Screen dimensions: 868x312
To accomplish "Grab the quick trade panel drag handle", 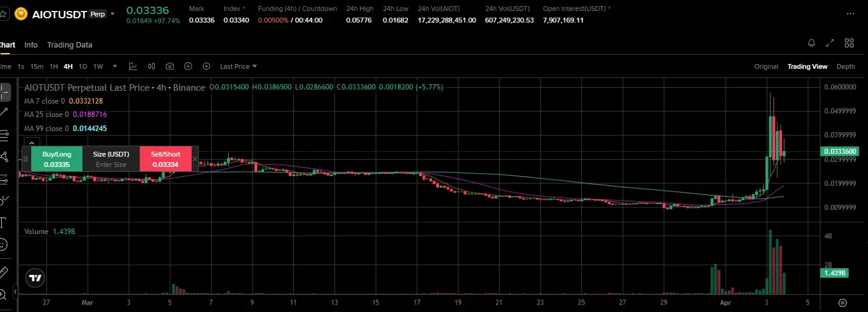I will (26, 159).
